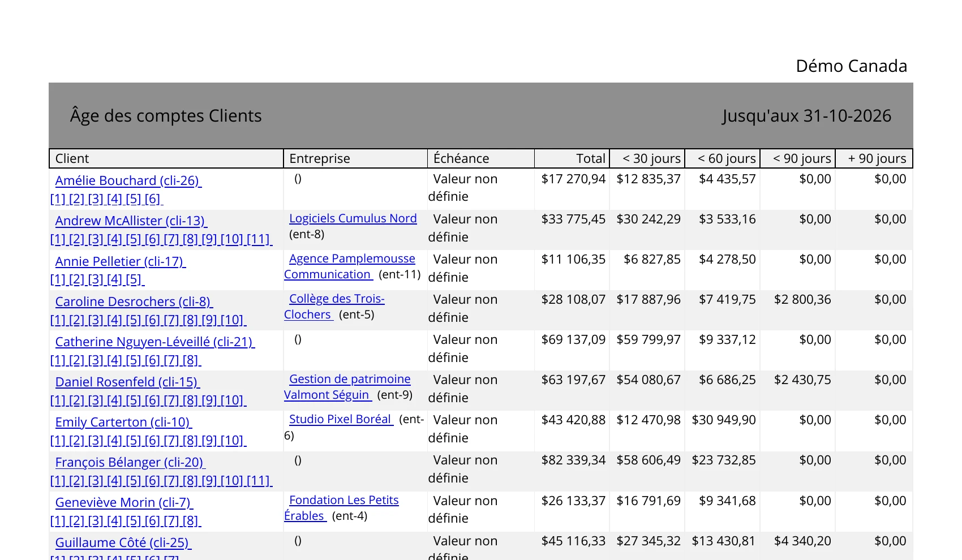The image size is (962, 560).
Task: Select total amount $82 339,34
Action: pos(573,460)
